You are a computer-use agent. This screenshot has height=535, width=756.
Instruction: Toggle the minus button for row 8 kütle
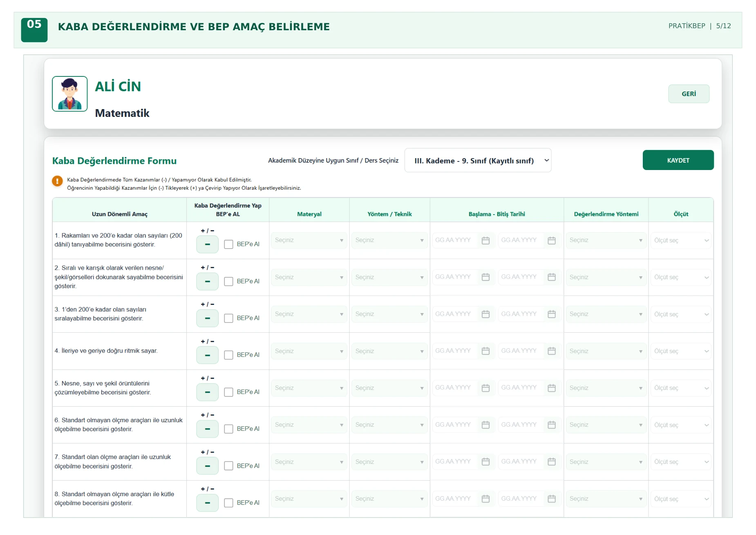tap(208, 503)
